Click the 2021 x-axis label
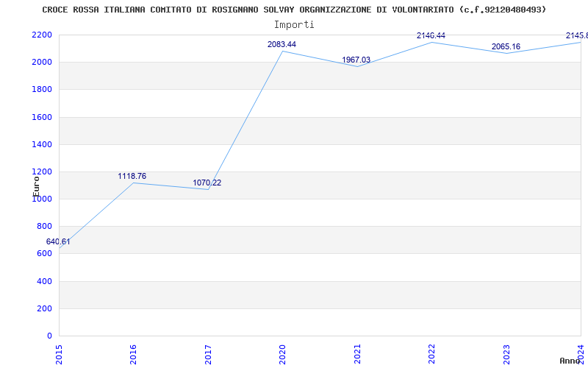This screenshot has width=588, height=368. point(357,354)
